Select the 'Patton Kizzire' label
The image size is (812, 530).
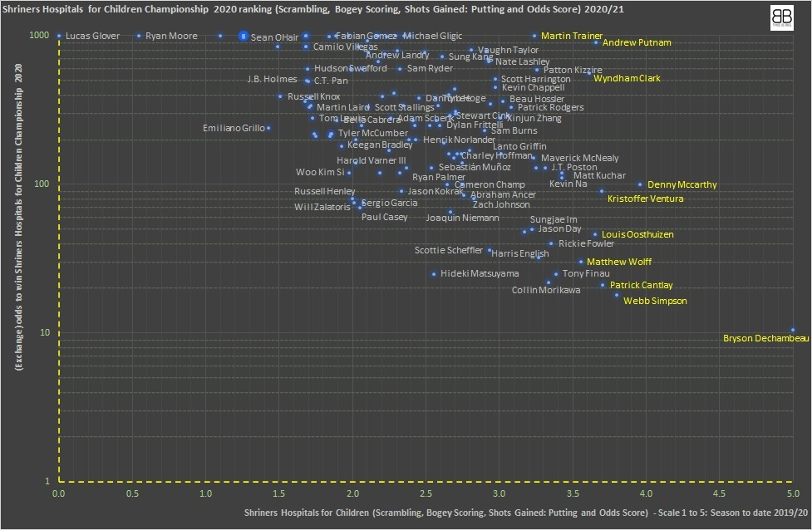[573, 70]
